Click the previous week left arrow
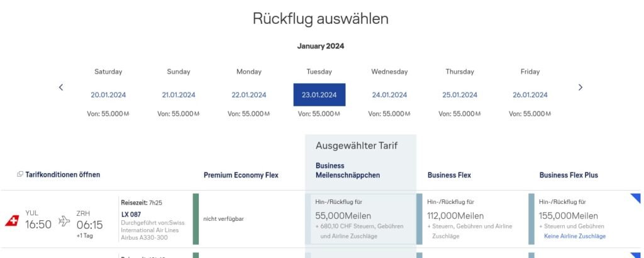This screenshot has height=258, width=644. (x=61, y=87)
